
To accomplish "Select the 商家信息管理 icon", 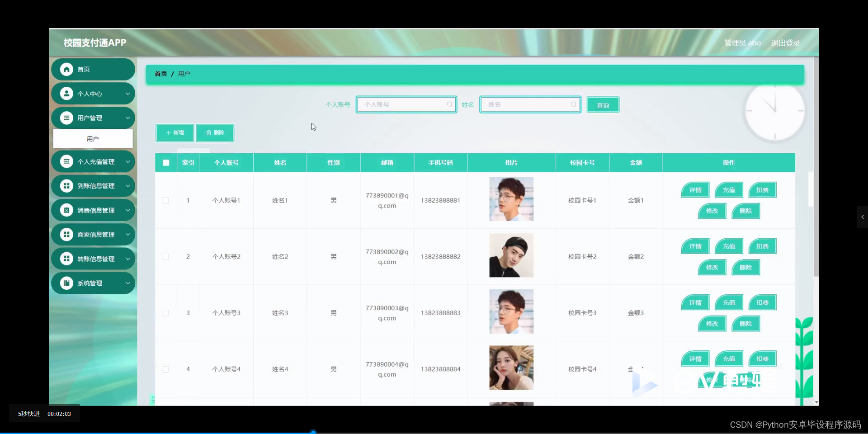I will [66, 234].
